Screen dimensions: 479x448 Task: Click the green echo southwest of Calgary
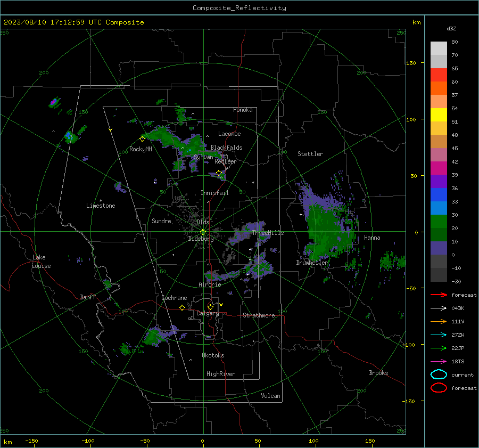152,337
